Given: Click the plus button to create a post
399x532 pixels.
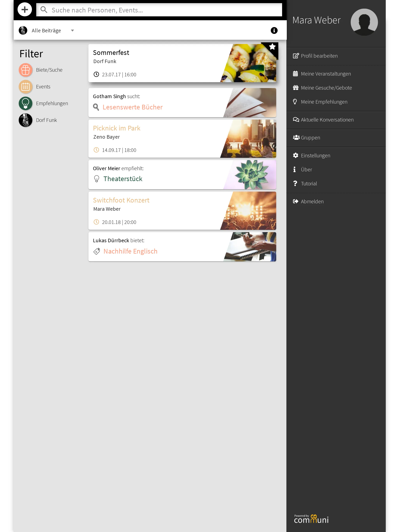Looking at the screenshot, I should [25, 10].
